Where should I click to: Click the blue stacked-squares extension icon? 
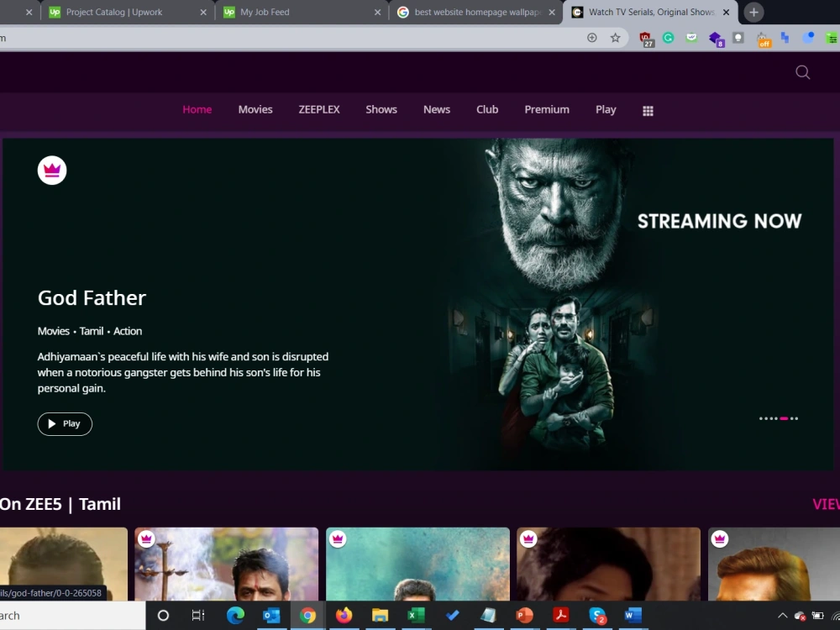785,38
